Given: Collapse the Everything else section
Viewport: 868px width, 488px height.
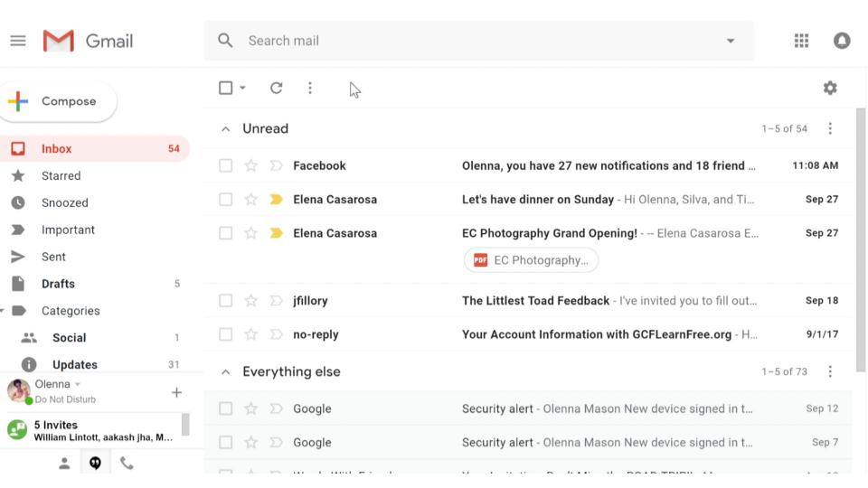Looking at the screenshot, I should 225,371.
